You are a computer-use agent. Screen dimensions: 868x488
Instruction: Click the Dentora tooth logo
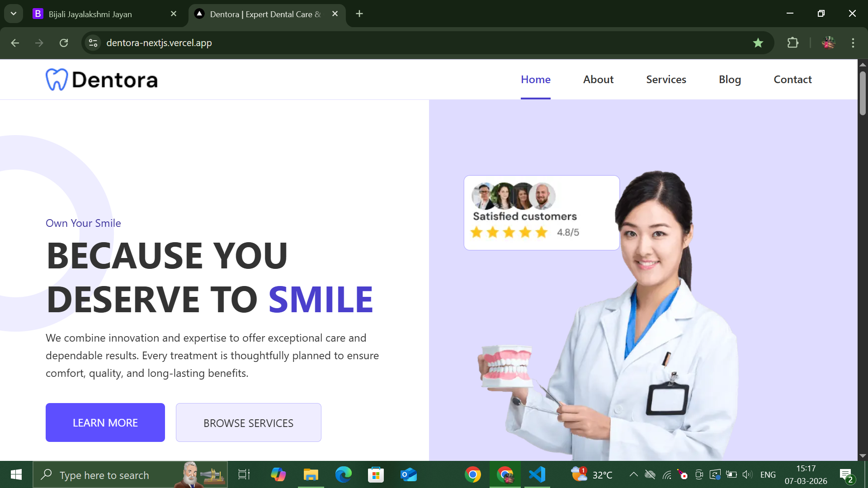click(57, 80)
